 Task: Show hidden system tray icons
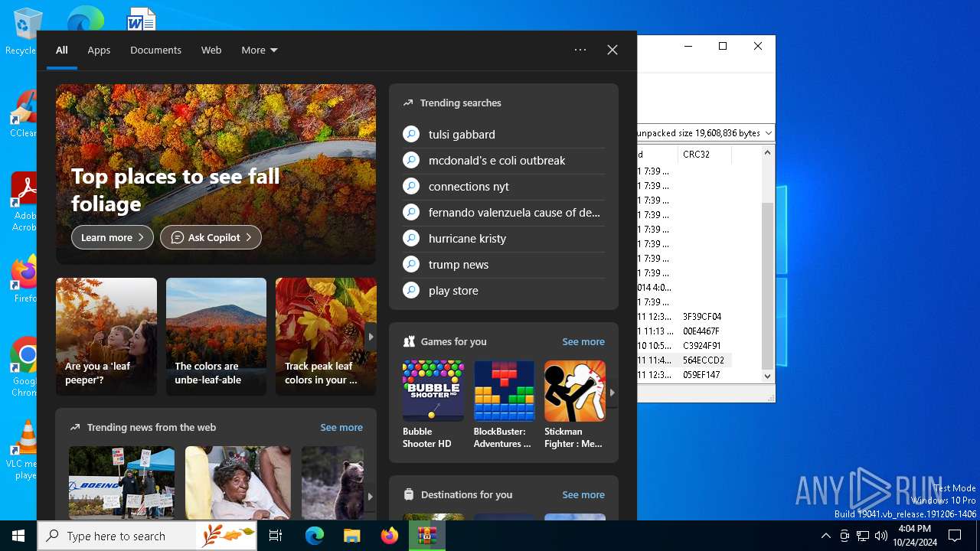825,536
